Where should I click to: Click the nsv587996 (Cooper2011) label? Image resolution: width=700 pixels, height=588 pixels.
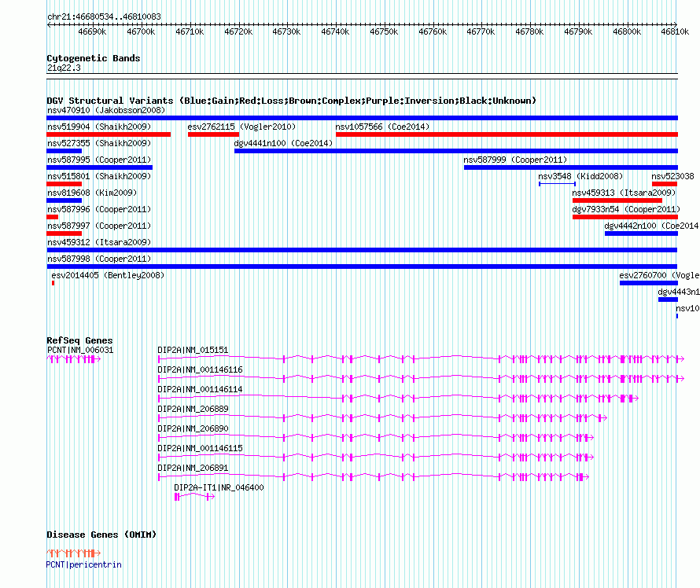[x=99, y=209]
